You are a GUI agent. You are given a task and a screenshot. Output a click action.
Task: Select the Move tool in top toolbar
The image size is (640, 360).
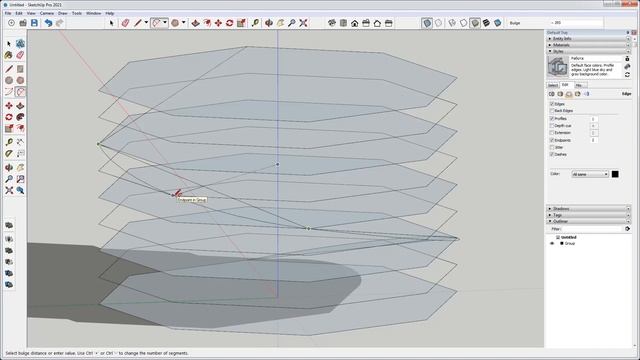pyautogui.click(x=218, y=23)
